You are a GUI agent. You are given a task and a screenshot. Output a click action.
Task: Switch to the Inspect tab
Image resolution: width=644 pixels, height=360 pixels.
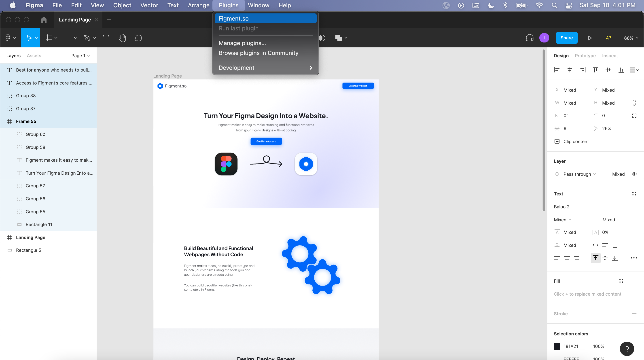tap(610, 55)
